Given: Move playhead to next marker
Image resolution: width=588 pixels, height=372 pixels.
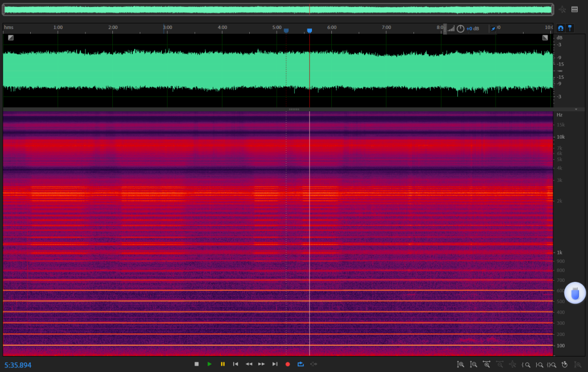Looking at the screenshot, I should [x=275, y=364].
